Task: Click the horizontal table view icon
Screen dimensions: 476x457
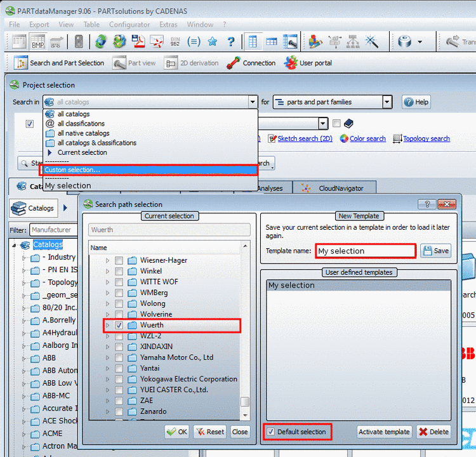Action: pos(272,42)
